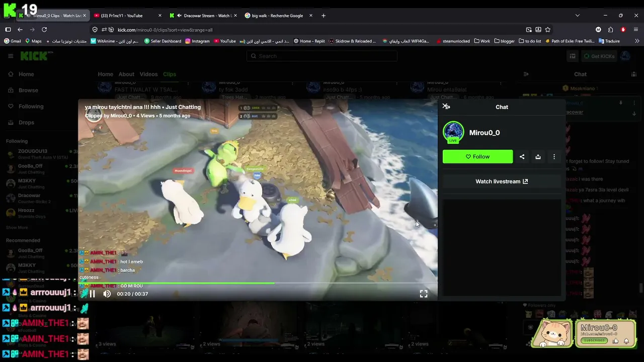Screen dimensions: 644x362
Task: Share this clip
Action: pyautogui.click(x=522, y=156)
